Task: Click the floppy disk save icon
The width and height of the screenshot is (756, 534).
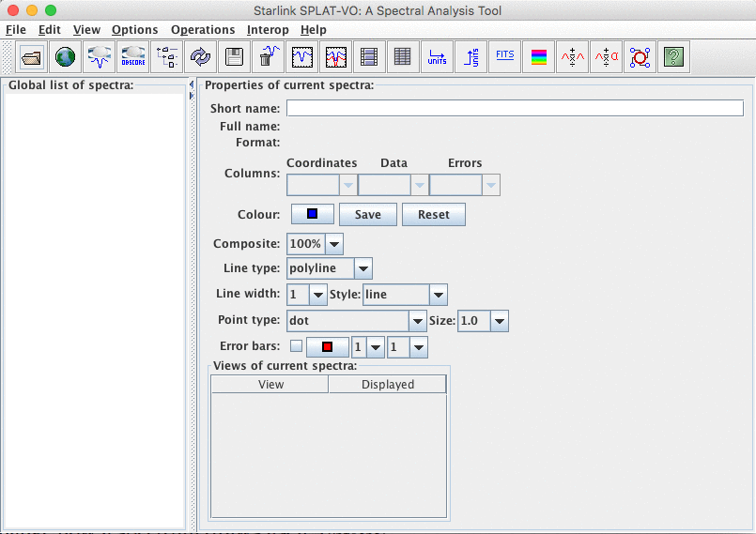Action: coord(235,57)
